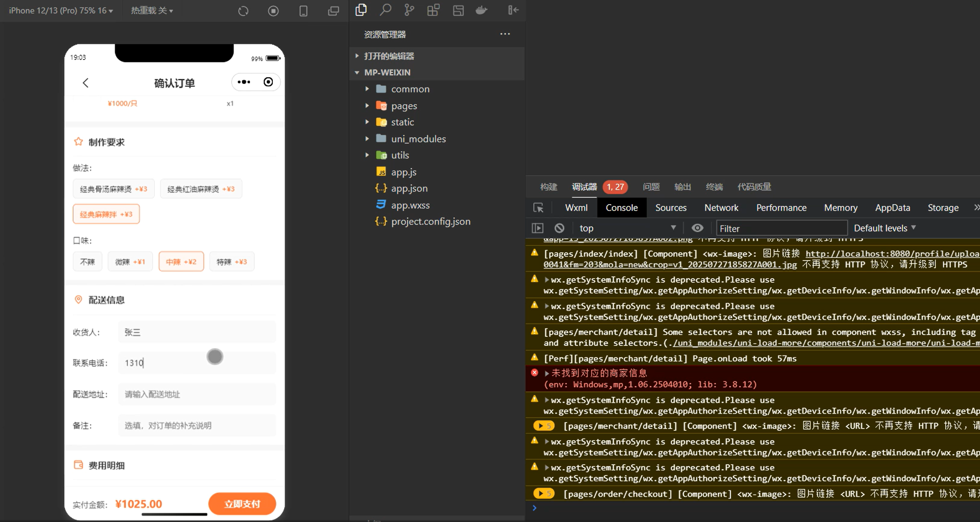Open the source control branch icon

(409, 10)
